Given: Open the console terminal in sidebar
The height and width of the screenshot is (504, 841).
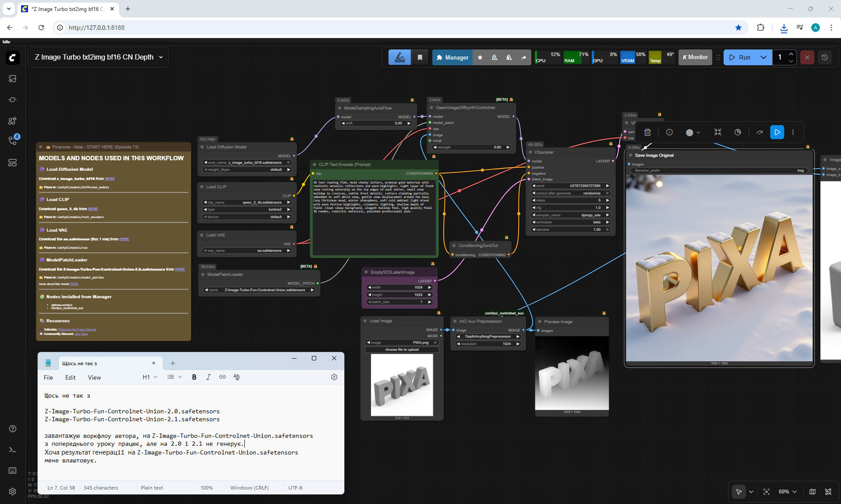Looking at the screenshot, I should point(12,450).
